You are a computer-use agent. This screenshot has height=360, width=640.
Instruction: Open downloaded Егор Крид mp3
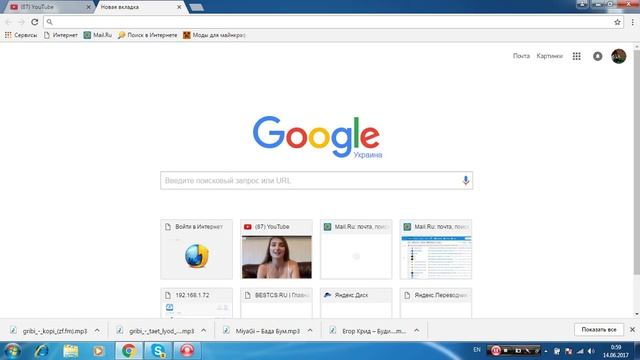369,331
